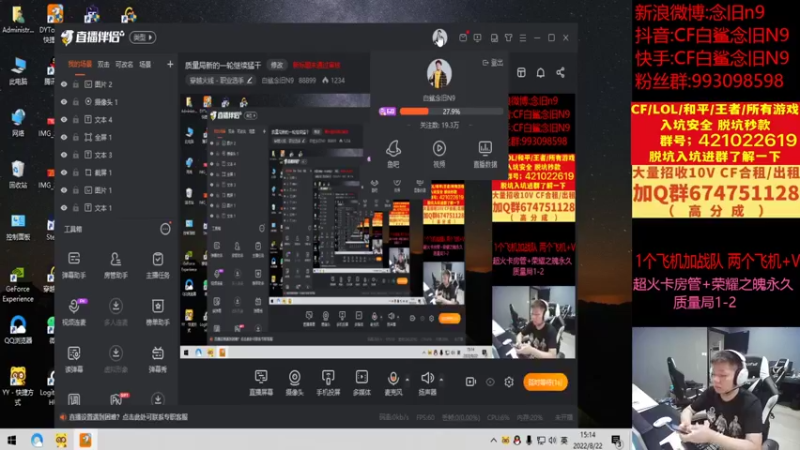The height and width of the screenshot is (450, 800).
Task: Hide the 文本 1 layer
Action: [x=64, y=208]
